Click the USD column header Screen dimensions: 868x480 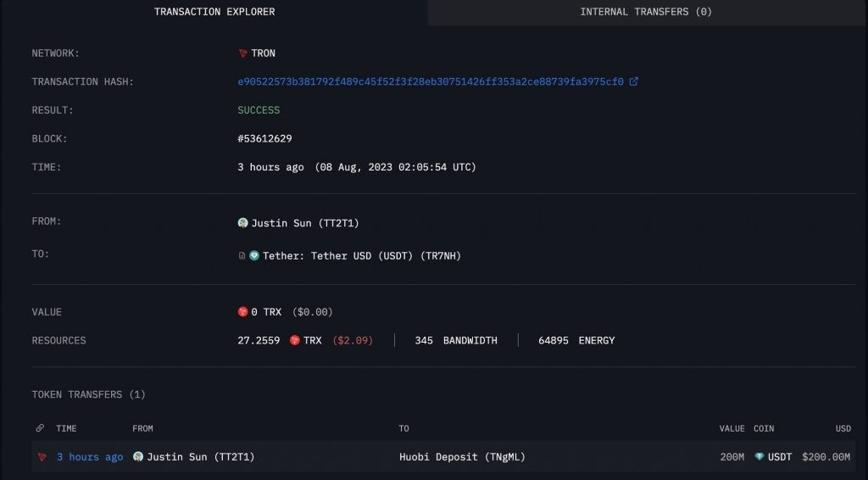click(843, 428)
